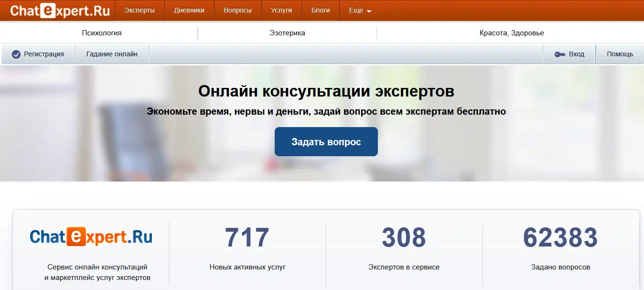The height and width of the screenshot is (290, 644).
Task: Open the Услуги menu item
Action: coord(281,11)
